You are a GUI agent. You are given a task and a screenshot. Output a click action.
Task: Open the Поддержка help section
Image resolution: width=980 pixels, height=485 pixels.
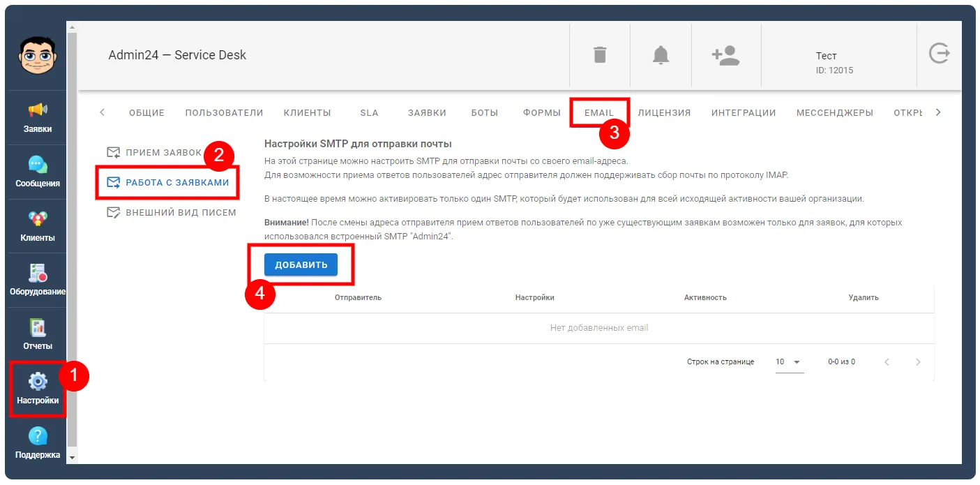point(38,443)
